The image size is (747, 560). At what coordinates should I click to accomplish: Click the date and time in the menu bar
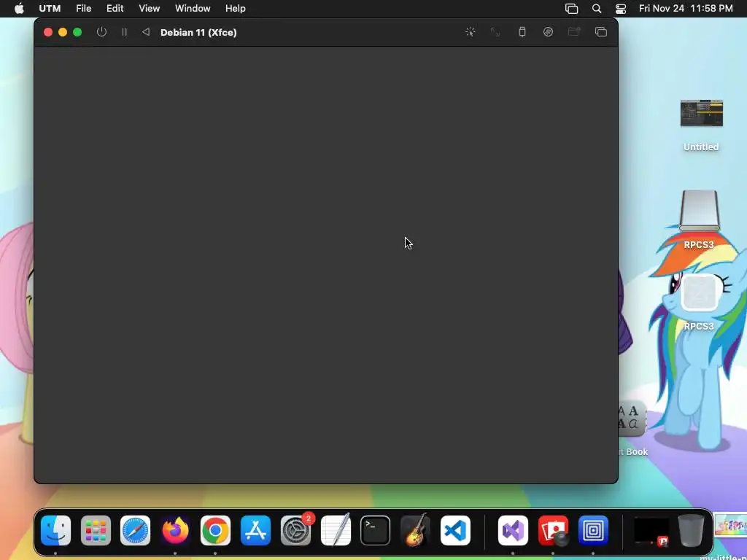tap(686, 8)
